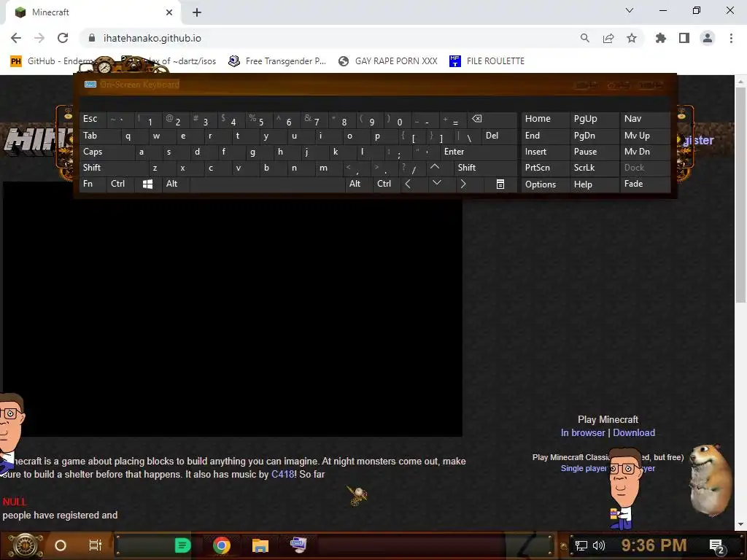
Task: Open the volume speaker icon in system tray
Action: 599,545
